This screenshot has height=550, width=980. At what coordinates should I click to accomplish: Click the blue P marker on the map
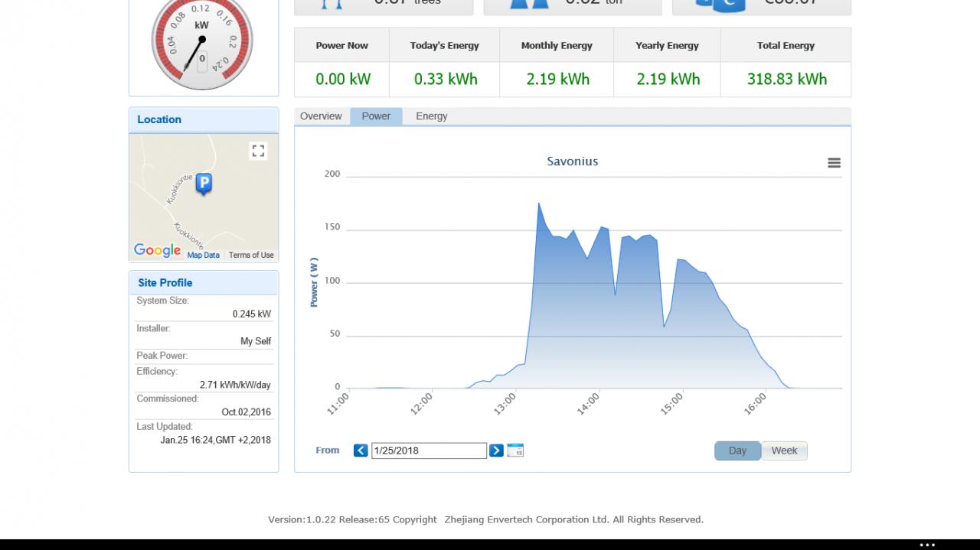point(204,184)
